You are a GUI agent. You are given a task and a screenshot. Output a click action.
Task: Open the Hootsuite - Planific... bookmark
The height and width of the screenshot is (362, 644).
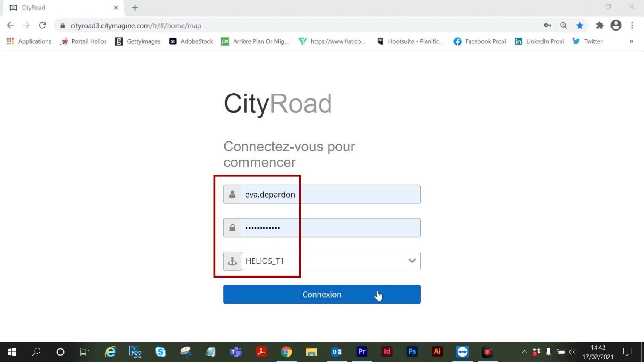coord(410,41)
